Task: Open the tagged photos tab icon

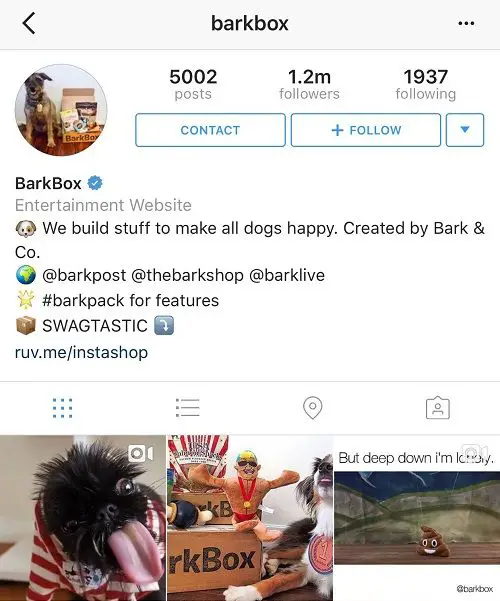Action: [x=438, y=407]
